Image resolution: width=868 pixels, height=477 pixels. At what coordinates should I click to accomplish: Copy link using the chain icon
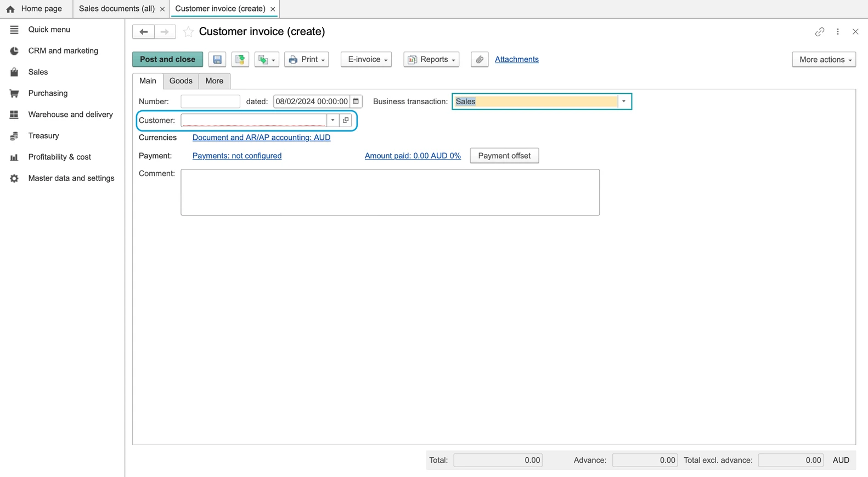click(x=820, y=32)
